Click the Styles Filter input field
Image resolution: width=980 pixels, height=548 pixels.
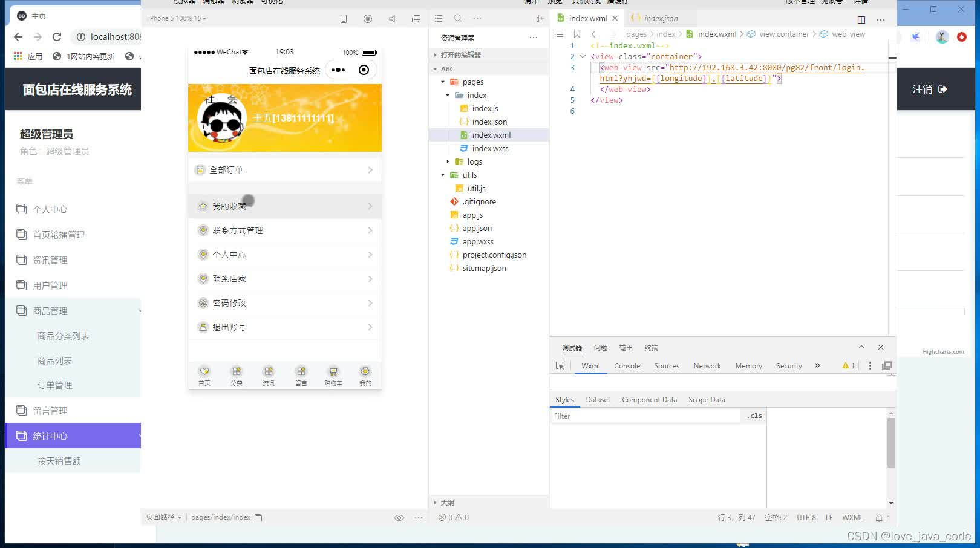coord(645,416)
